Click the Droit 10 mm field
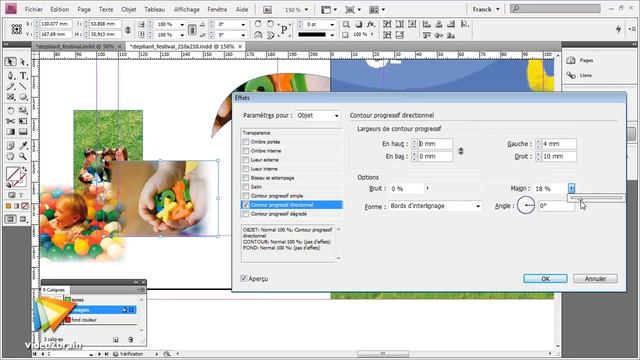Viewport: 640px width, 360px height. click(x=558, y=156)
